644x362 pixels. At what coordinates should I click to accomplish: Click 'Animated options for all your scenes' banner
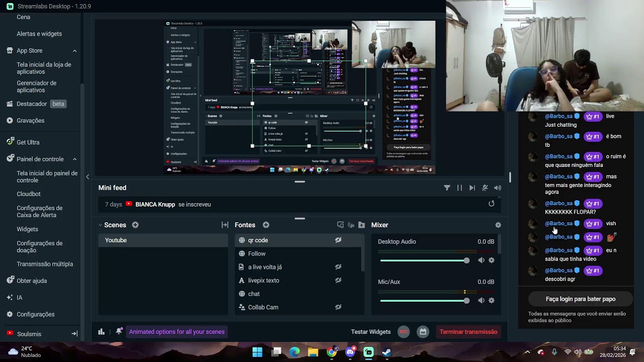click(177, 332)
